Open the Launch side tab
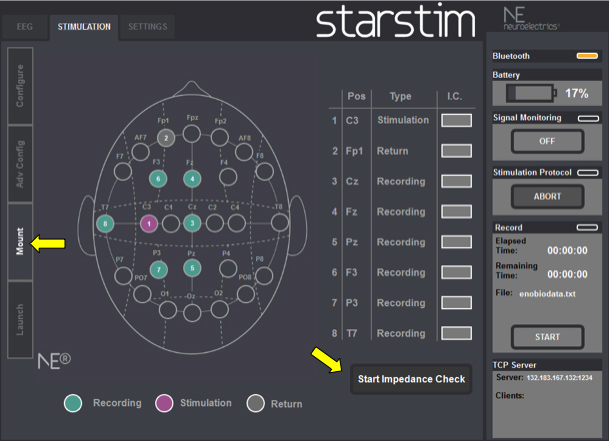The height and width of the screenshot is (441, 609). tap(20, 320)
